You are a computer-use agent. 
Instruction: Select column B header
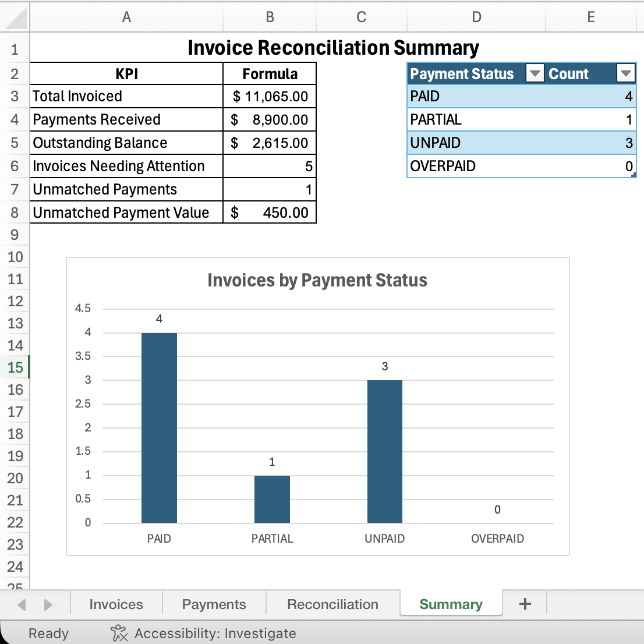(x=270, y=17)
